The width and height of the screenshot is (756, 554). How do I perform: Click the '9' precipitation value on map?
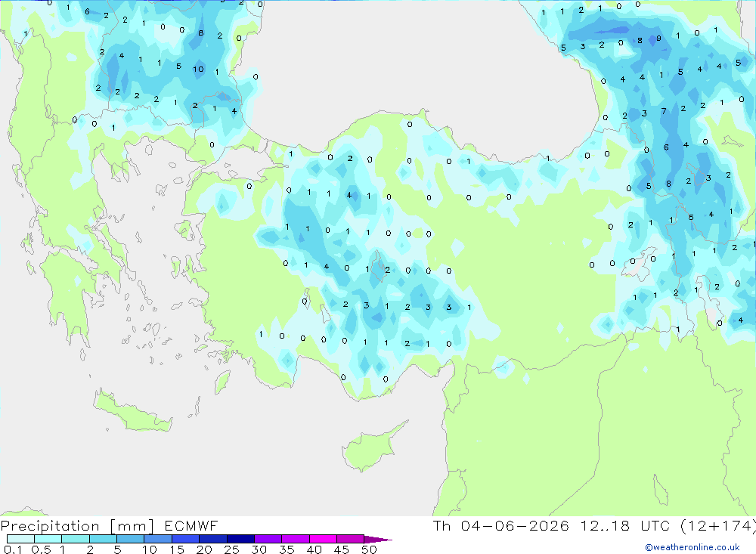pos(658,39)
